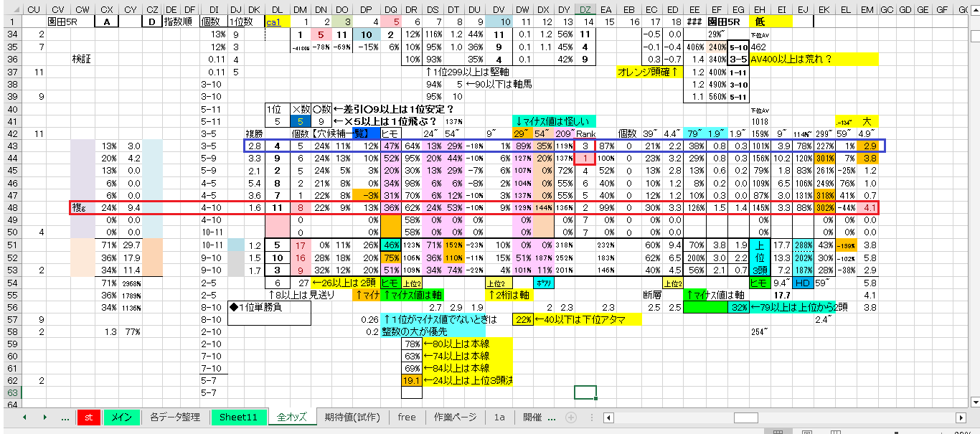Click the horizontal scrollbar thumb

coord(746,418)
